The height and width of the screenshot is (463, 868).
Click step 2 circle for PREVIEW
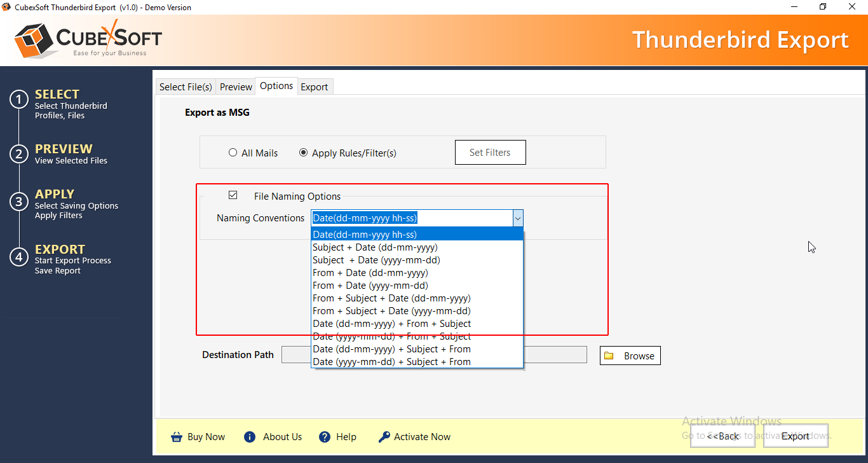19,154
